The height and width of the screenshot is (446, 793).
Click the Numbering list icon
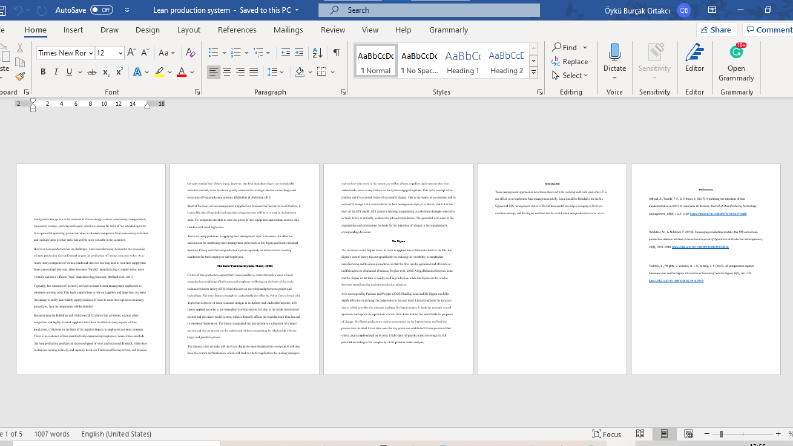236,53
